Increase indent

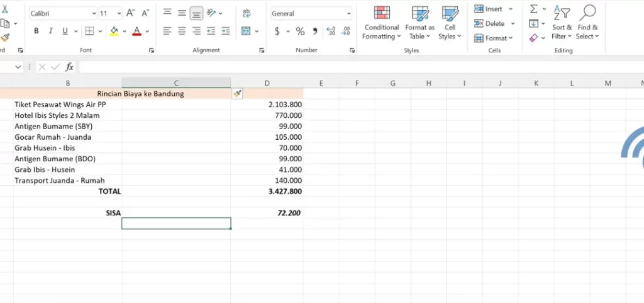point(226,31)
